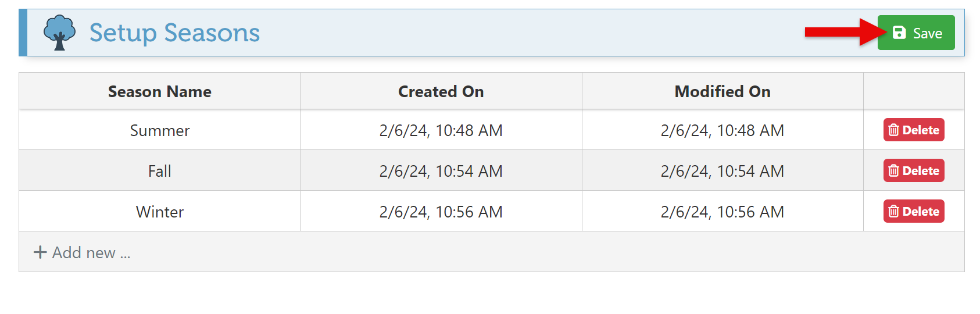Click Fall's Modified On date cell
Viewport: 980px width, 314px height.
(723, 172)
